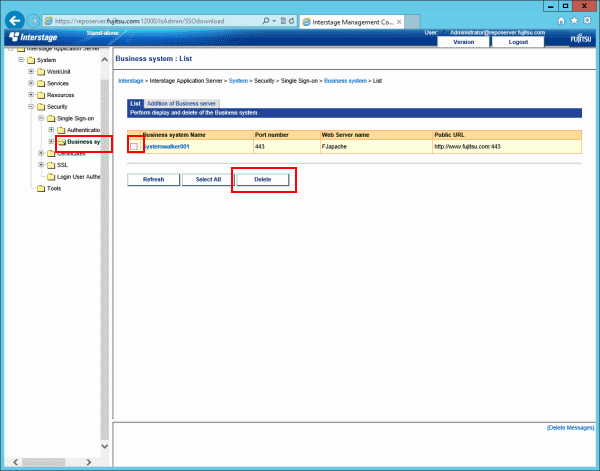600x471 pixels.
Task: Click the Refresh button
Action: point(153,179)
